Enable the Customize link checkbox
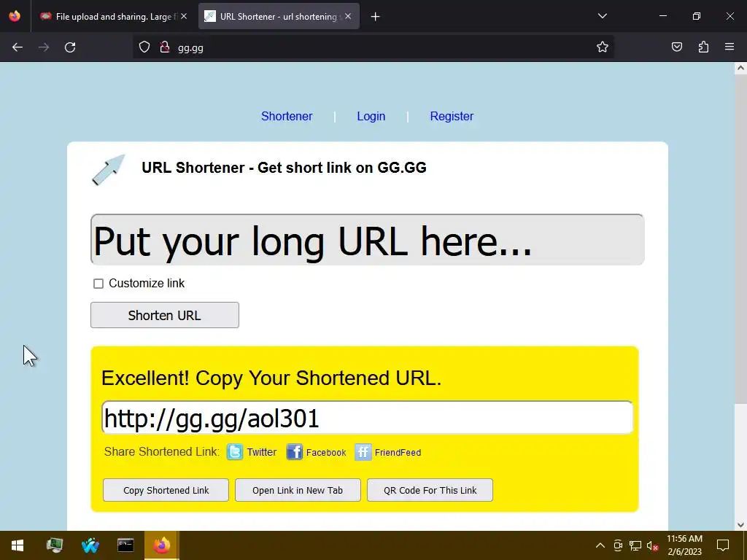Viewport: 747px width, 560px height. [x=98, y=284]
